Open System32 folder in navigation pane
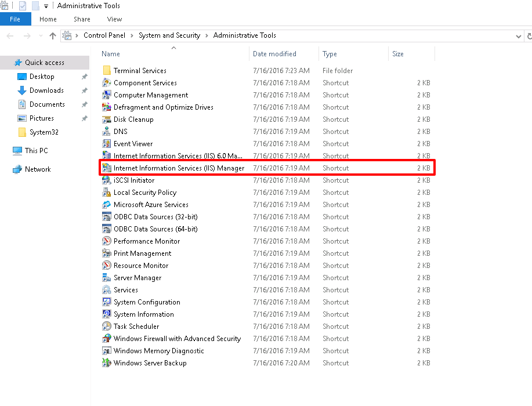 point(44,132)
